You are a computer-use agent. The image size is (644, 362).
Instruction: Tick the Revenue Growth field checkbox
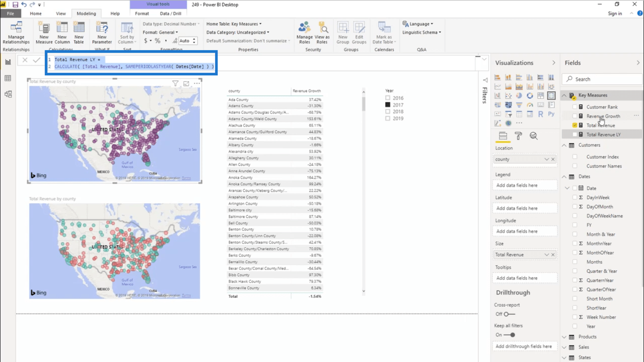(x=575, y=116)
